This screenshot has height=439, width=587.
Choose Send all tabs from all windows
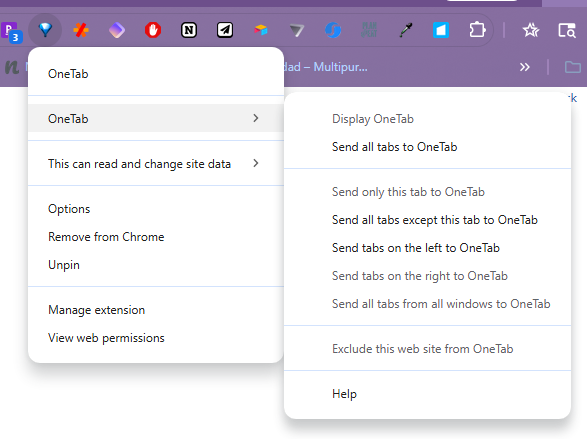(428, 304)
